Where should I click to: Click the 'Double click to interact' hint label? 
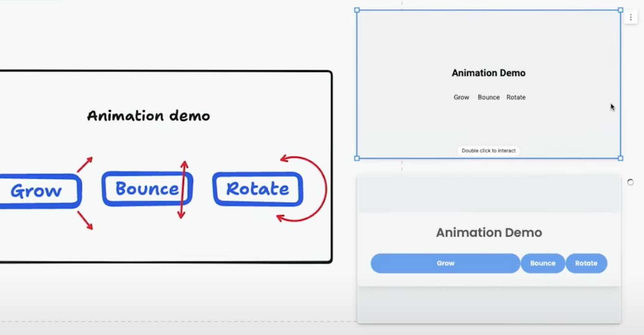489,150
